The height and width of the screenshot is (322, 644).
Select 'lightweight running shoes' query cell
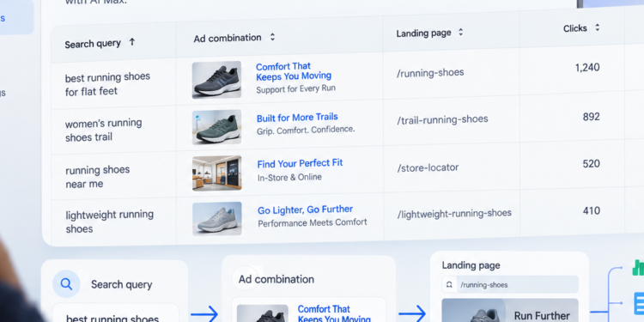point(110,222)
